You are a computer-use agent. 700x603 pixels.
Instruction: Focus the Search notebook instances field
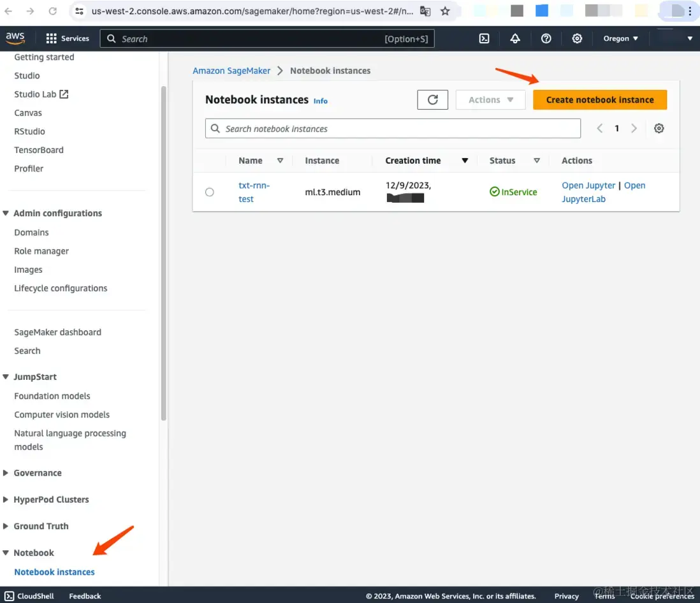[x=393, y=129]
